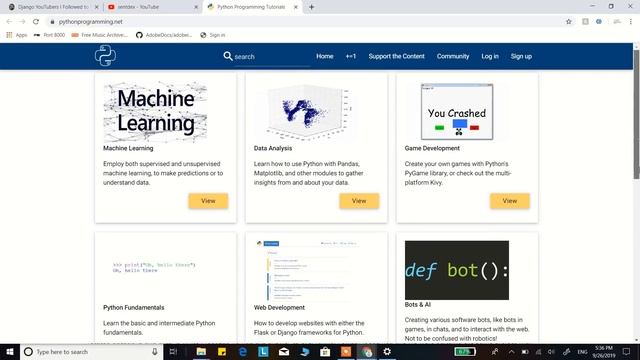
Task: Click the def bot() image
Action: coord(457,270)
